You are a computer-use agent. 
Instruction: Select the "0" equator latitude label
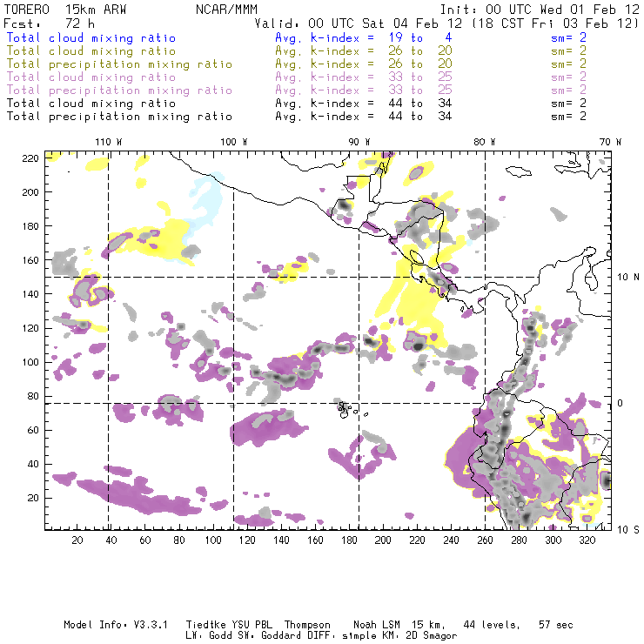(x=620, y=403)
